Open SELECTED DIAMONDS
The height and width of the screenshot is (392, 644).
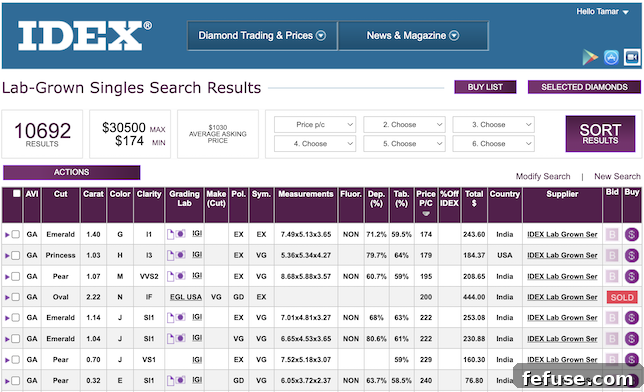(x=584, y=87)
